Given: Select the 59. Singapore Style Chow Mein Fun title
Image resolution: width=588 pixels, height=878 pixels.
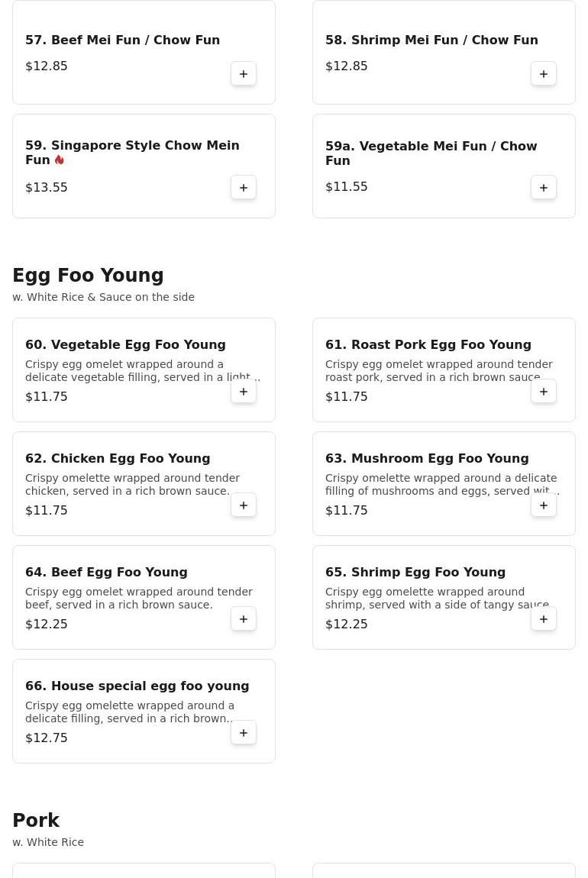Looking at the screenshot, I should click(132, 152).
